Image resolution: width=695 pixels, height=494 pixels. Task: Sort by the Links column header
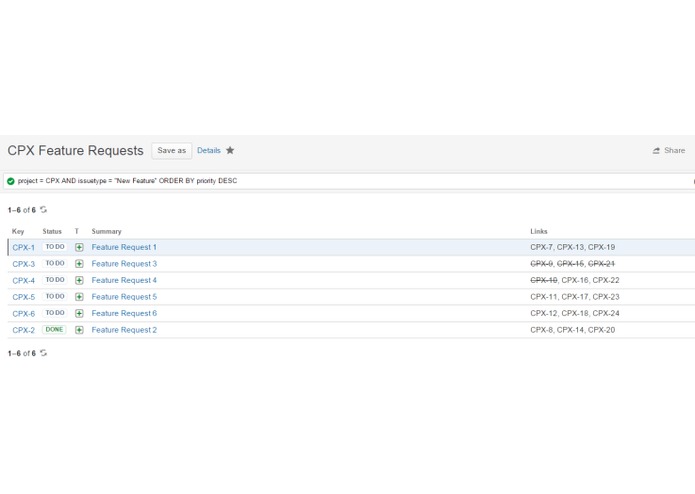pos(539,231)
